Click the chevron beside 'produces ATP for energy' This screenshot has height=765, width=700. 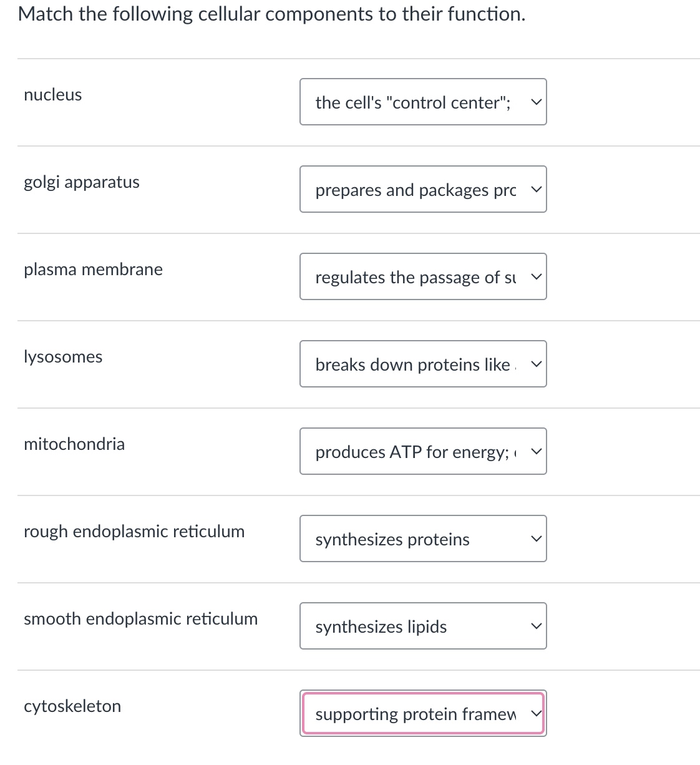(x=535, y=451)
